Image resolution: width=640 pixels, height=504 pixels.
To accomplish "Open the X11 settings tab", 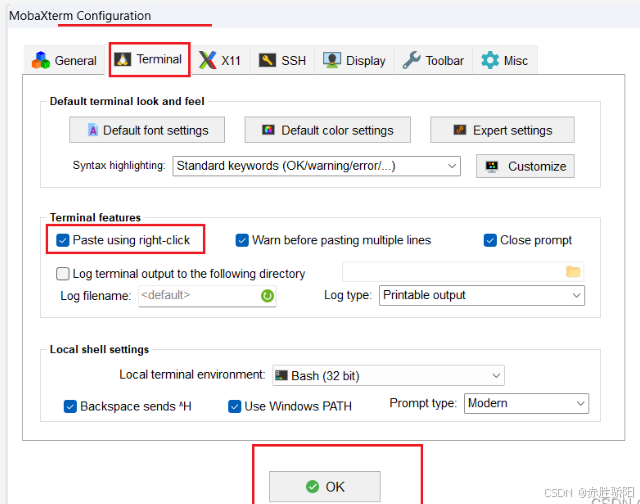I will [220, 60].
